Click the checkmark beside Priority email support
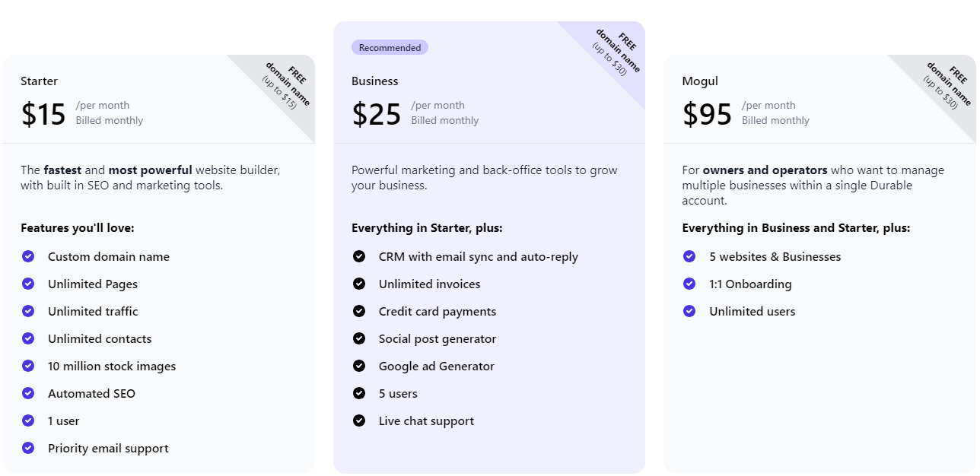Viewport: 980px width, 476px height. tap(28, 448)
